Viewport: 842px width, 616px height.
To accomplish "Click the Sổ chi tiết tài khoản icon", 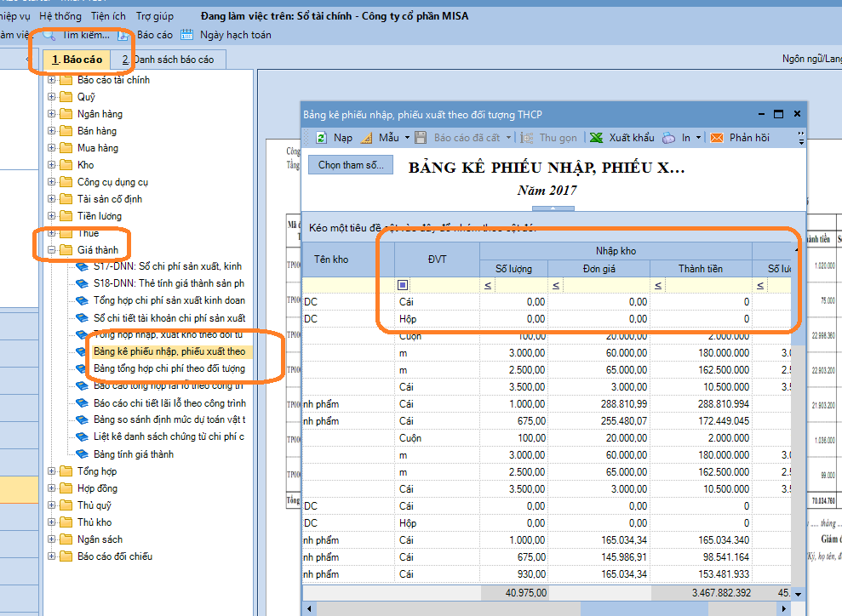I will click(82, 317).
